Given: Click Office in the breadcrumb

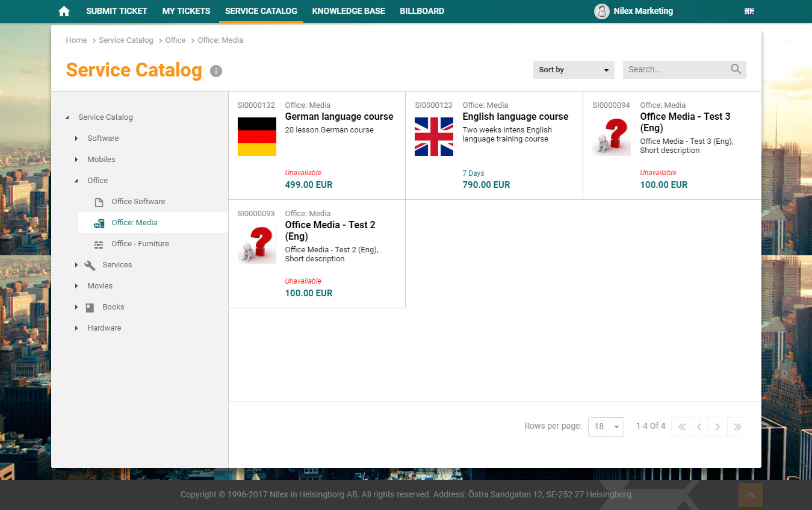Looking at the screenshot, I should pyautogui.click(x=175, y=40).
